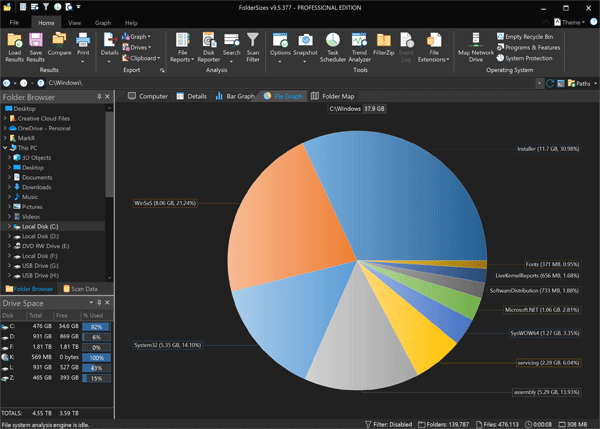Open File Reports
This screenshot has width=600, height=429.
[x=182, y=47]
